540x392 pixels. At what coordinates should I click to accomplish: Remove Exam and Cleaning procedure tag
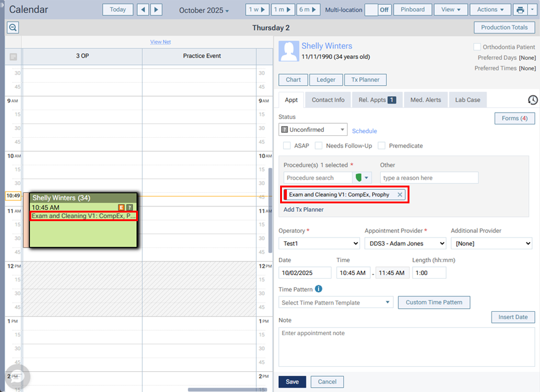(x=400, y=195)
